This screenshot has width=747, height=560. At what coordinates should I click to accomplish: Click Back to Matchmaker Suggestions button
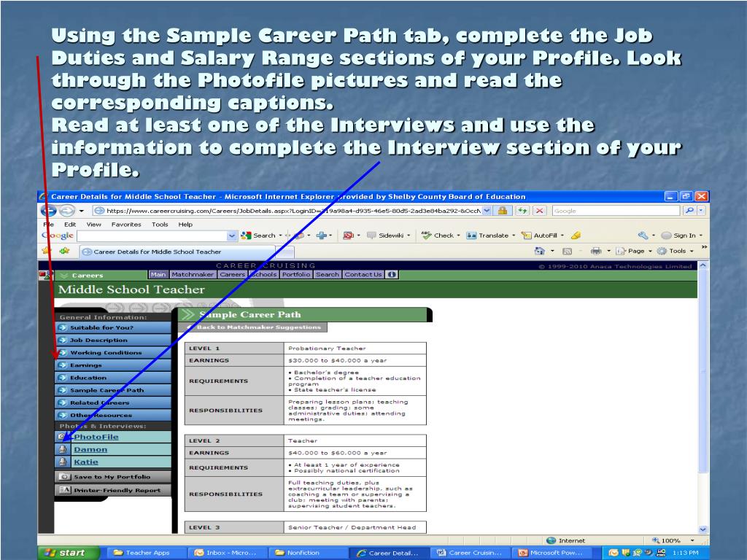pyautogui.click(x=253, y=327)
